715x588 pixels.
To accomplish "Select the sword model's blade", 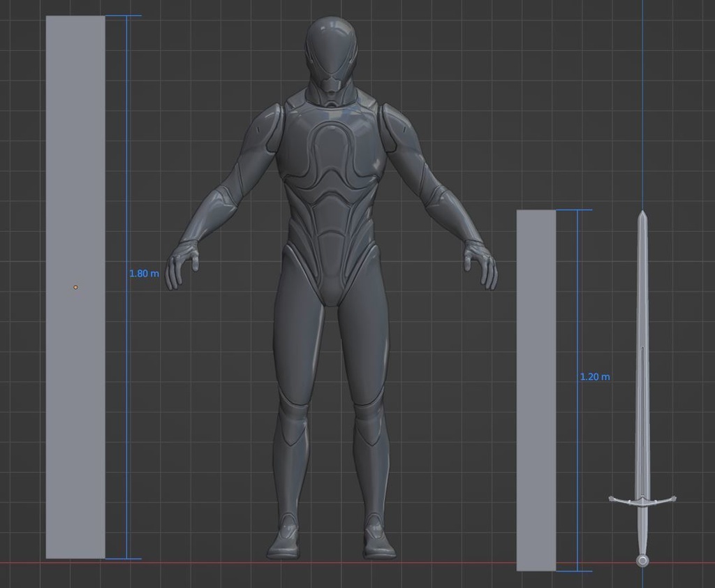I will point(643,349).
